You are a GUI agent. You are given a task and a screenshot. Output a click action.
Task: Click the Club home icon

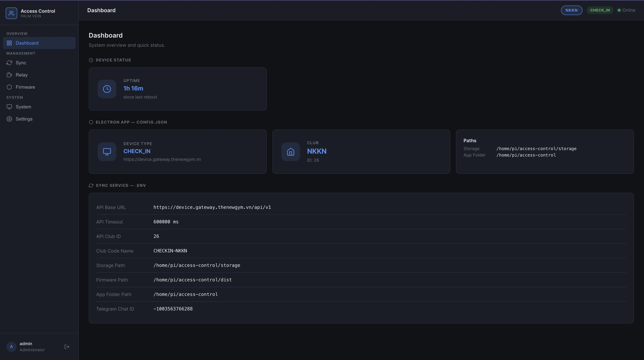[291, 152]
